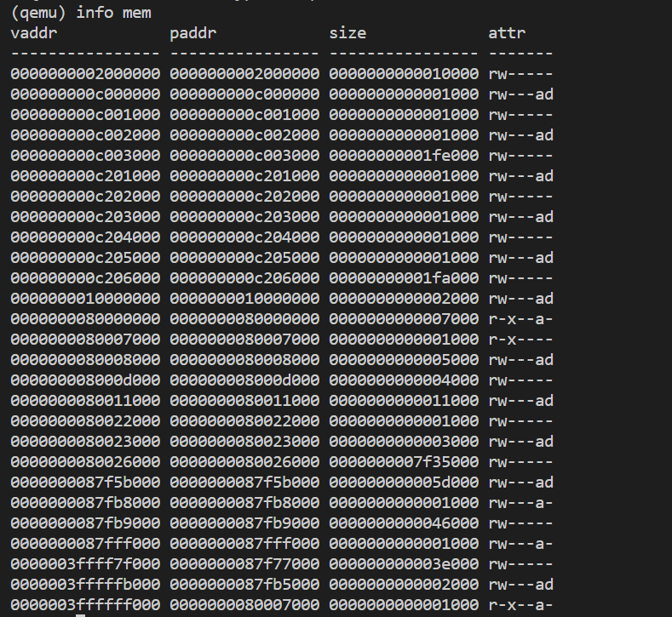Click attr in the 0000003ffffff000 row
Image resolution: width=672 pixels, height=617 pixels.
click(520, 604)
